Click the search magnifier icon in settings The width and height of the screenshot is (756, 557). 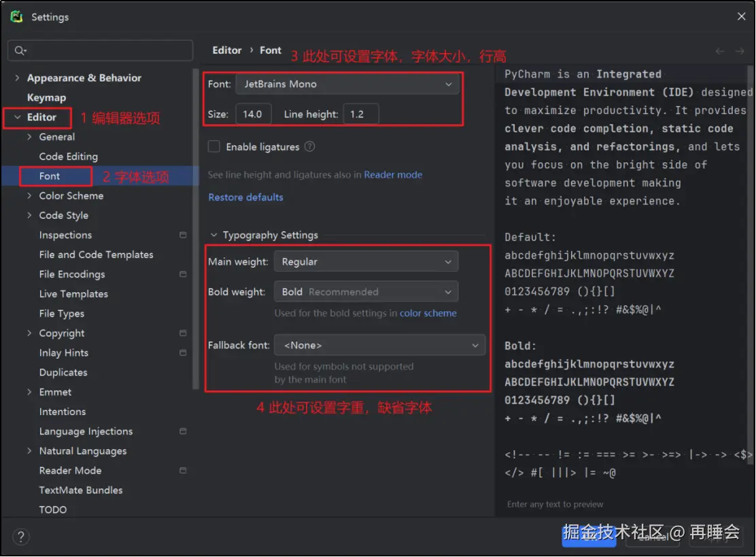20,50
